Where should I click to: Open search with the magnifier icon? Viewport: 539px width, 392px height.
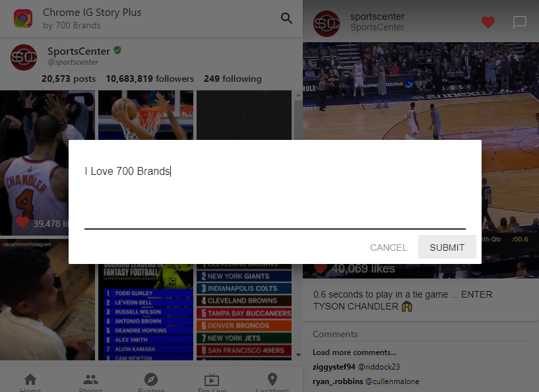pyautogui.click(x=286, y=18)
